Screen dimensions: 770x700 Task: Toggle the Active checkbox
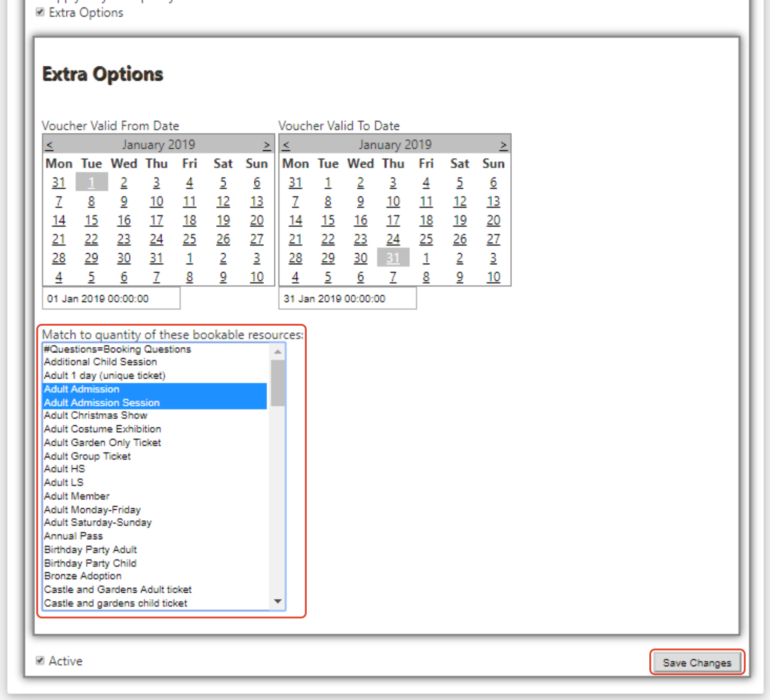pos(40,660)
